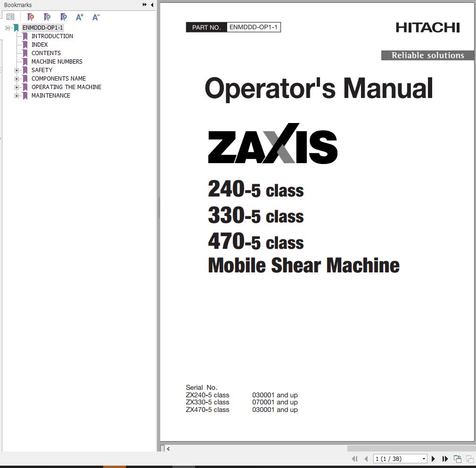Click the previous view icon near page controls

tap(457, 459)
